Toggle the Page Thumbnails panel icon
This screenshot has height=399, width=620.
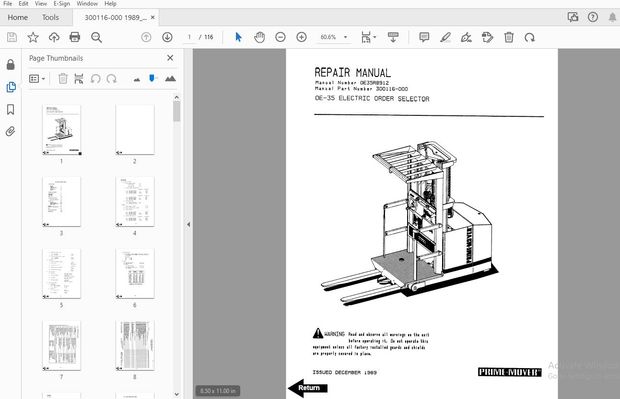pyautogui.click(x=11, y=87)
